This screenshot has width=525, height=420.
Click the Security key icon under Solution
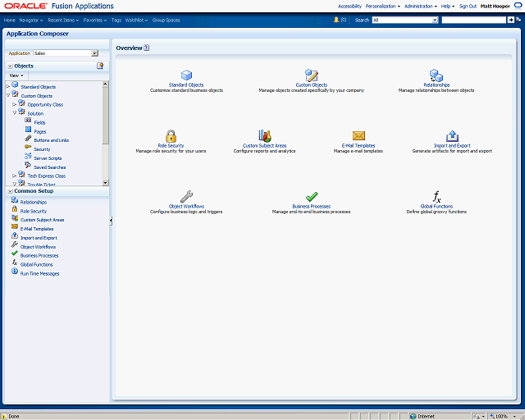pos(28,147)
